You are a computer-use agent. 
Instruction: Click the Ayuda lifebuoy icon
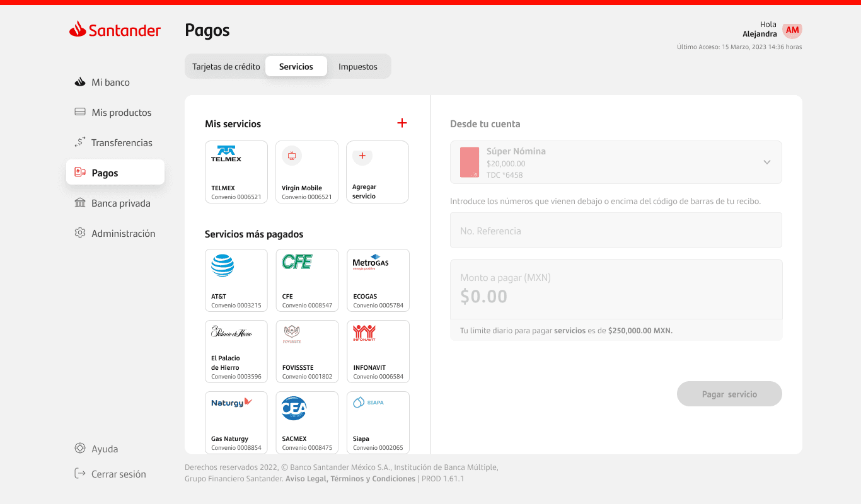80,449
